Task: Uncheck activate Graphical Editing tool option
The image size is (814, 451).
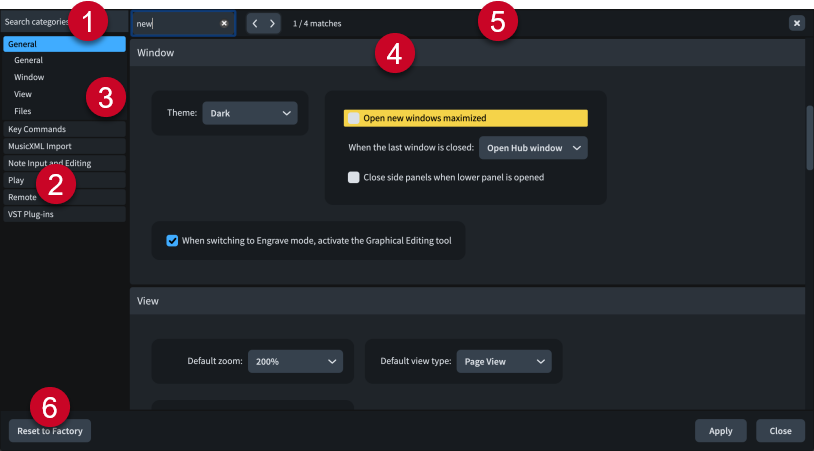Action: coord(172,240)
